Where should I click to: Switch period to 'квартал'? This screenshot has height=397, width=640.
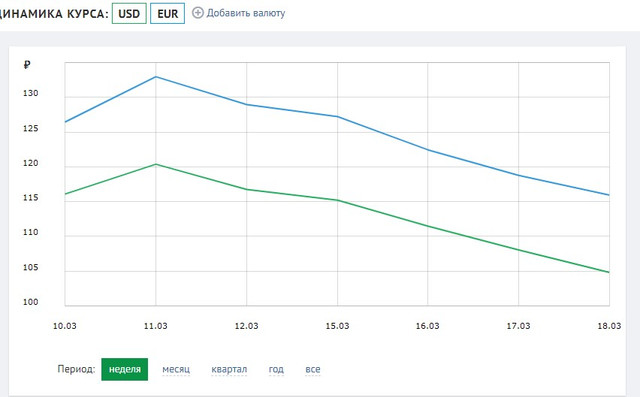click(x=229, y=369)
